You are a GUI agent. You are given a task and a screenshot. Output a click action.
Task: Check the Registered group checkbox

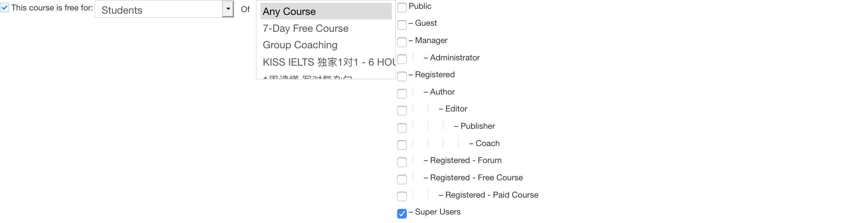402,76
